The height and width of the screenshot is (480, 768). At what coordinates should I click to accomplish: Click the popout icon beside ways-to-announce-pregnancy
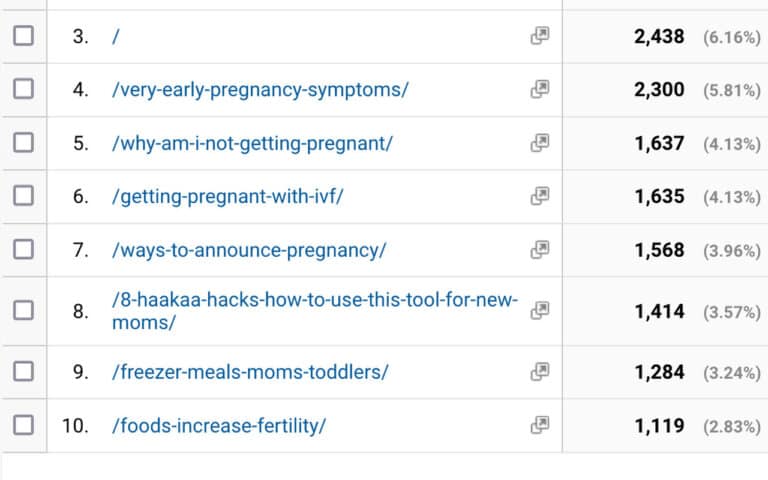coord(540,250)
